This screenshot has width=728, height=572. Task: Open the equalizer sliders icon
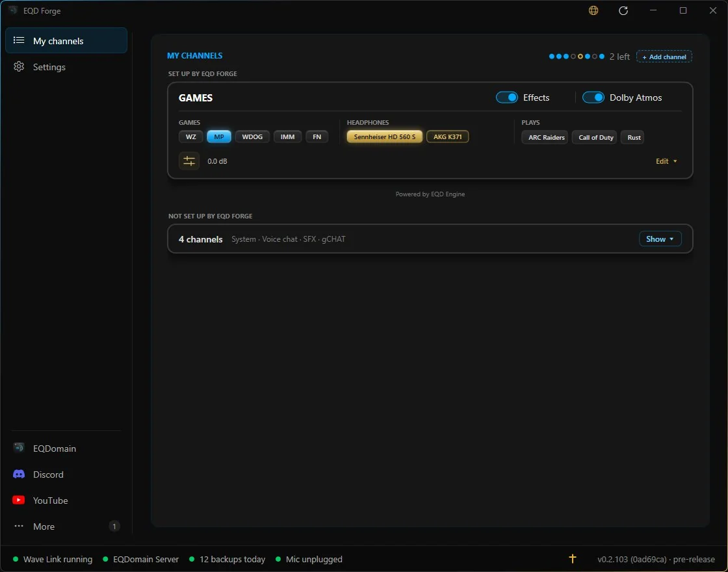(189, 161)
